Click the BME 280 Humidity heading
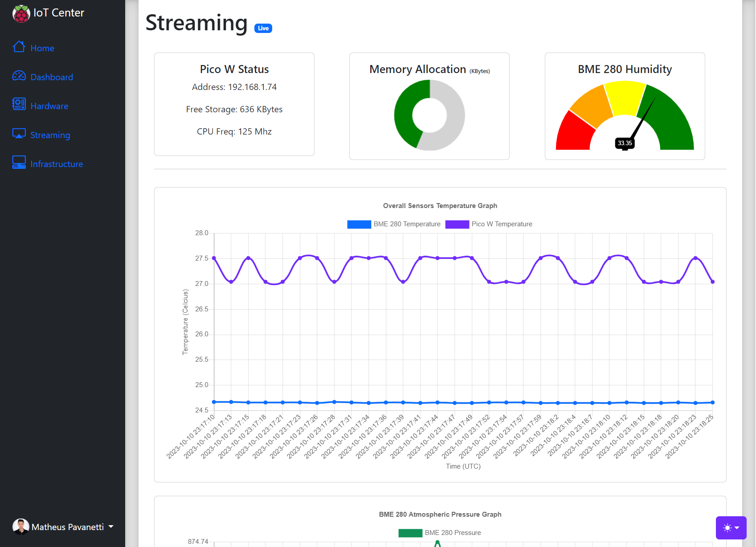Image resolution: width=756 pixels, height=547 pixels. (625, 69)
